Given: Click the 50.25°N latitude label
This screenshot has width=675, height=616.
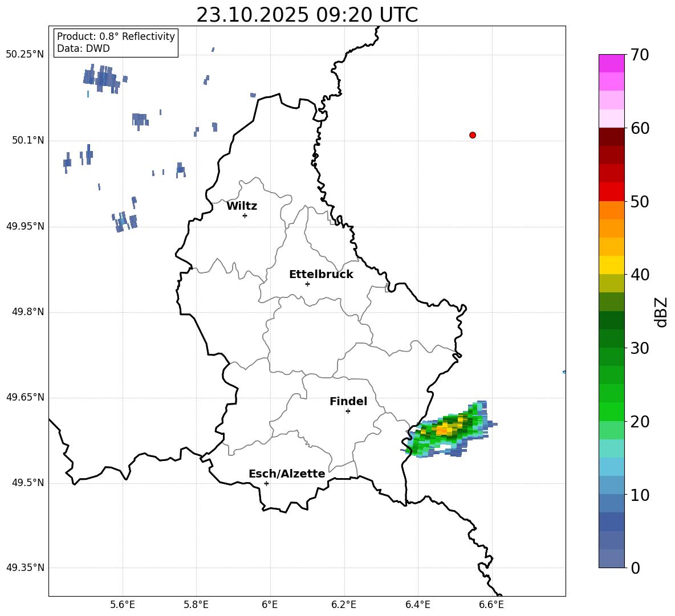Looking at the screenshot, I should (x=25, y=55).
